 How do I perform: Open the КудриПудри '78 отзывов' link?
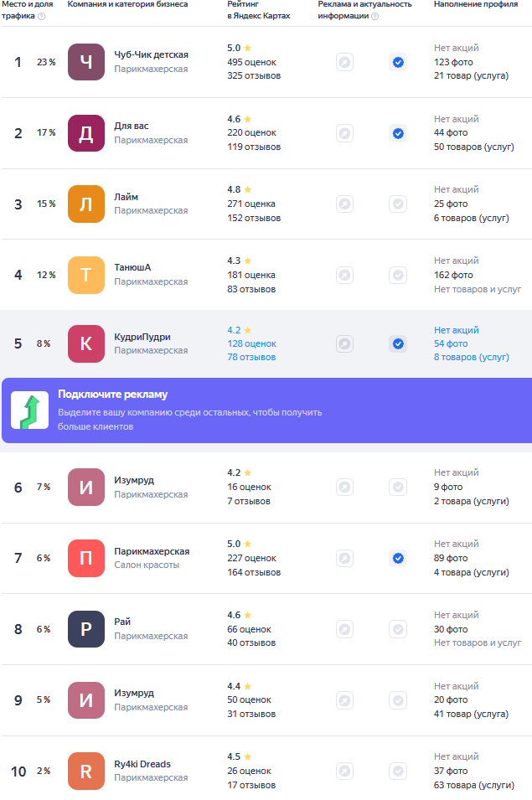tap(251, 357)
